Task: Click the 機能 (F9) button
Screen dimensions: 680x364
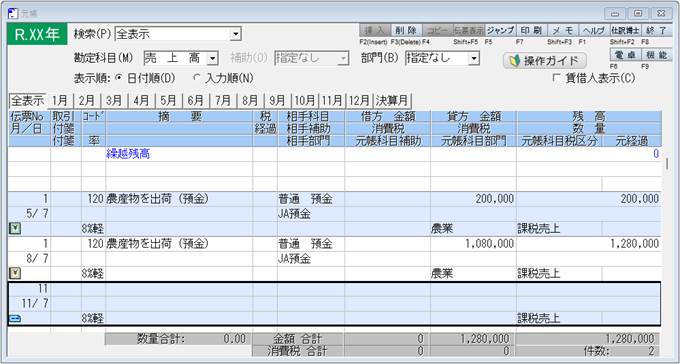Action: (x=656, y=55)
